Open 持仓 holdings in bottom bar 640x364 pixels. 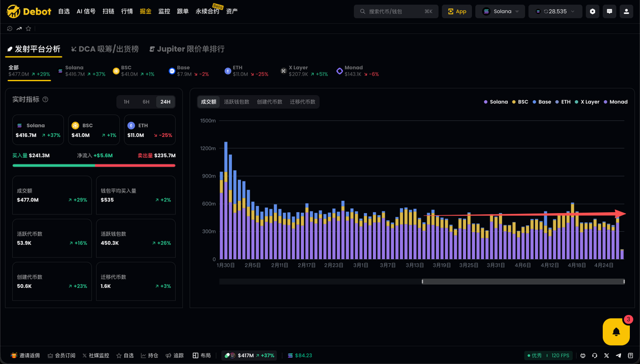pos(150,355)
